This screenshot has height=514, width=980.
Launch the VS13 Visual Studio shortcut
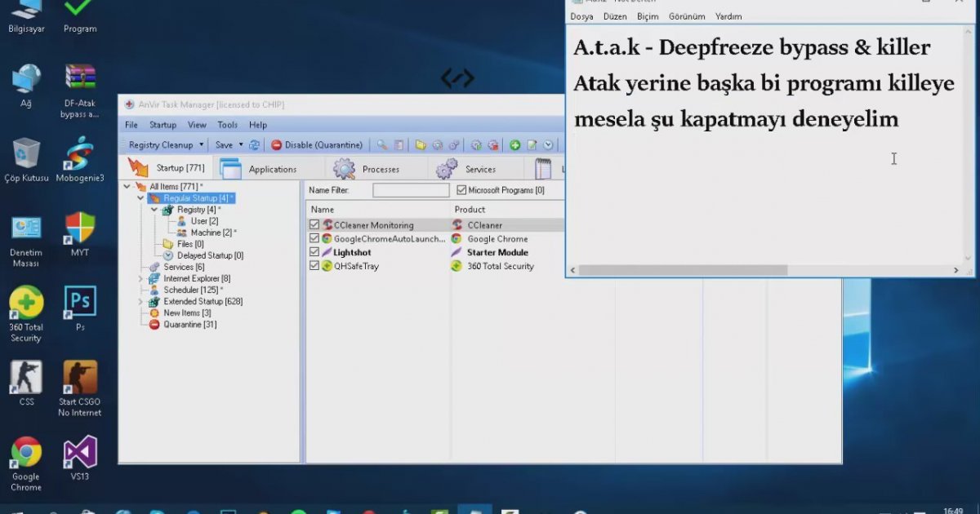click(x=80, y=458)
